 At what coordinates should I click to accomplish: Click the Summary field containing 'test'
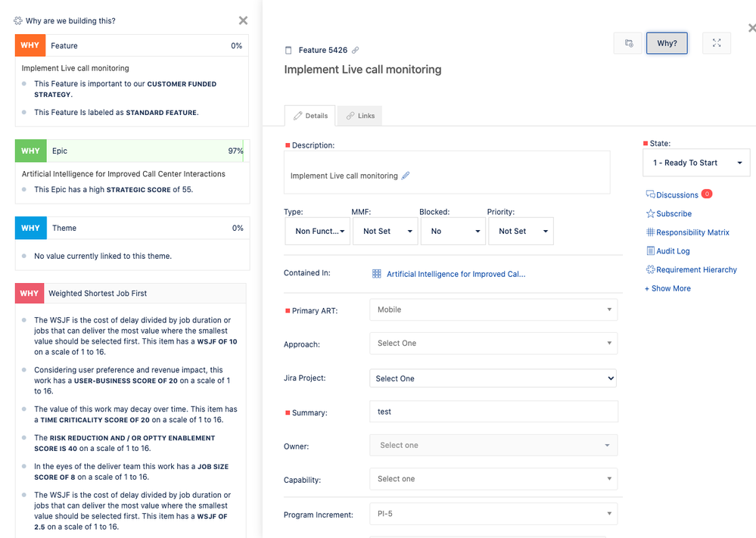(x=493, y=412)
